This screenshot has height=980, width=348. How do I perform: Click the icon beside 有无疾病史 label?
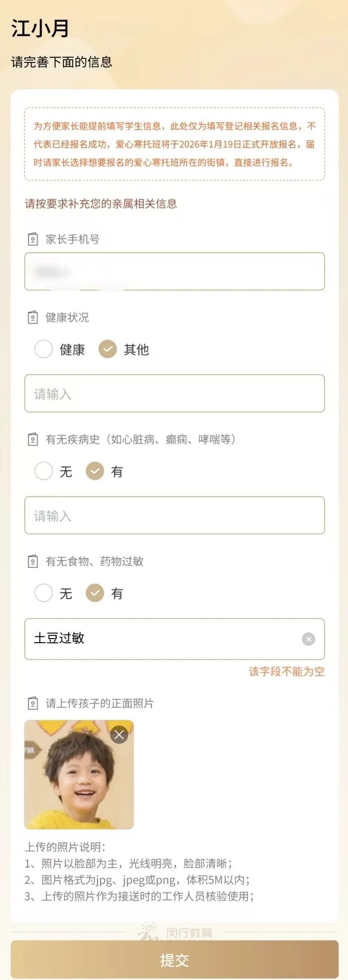(33, 439)
